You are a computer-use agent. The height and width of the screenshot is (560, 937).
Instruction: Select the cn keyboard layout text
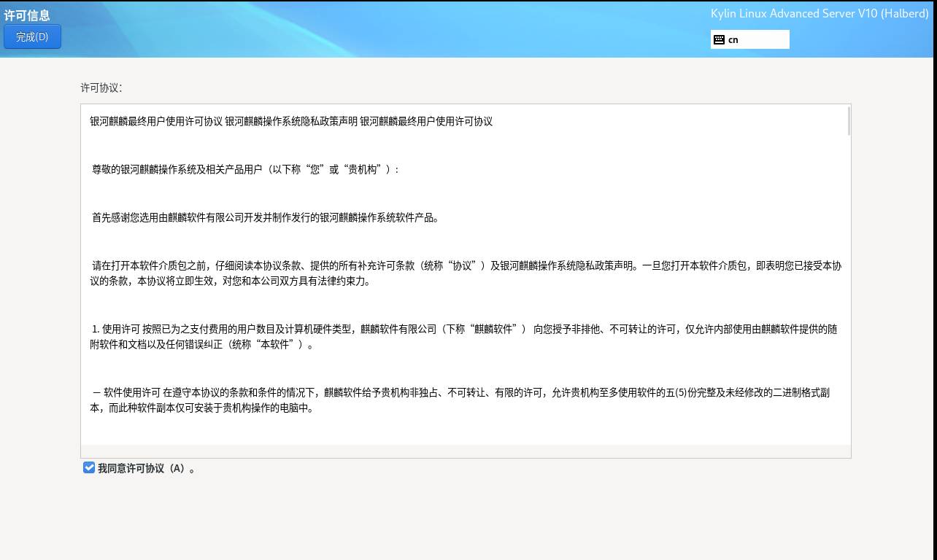(x=733, y=39)
